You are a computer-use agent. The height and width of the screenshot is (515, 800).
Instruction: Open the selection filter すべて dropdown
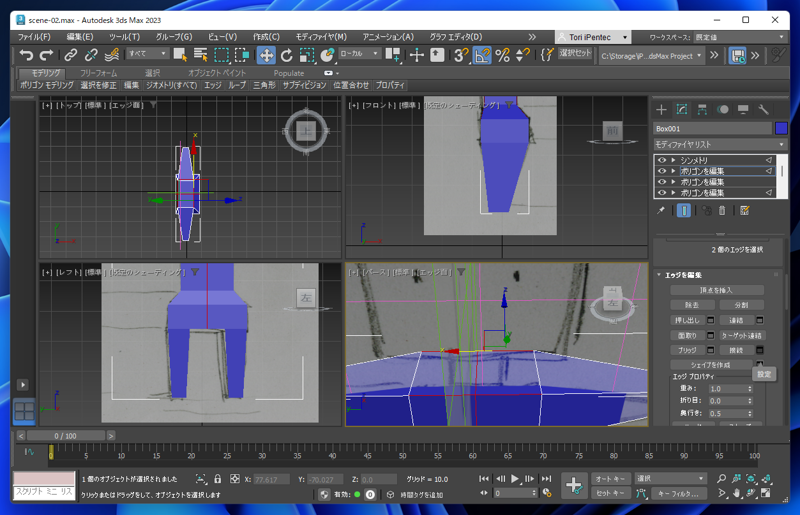tap(147, 53)
